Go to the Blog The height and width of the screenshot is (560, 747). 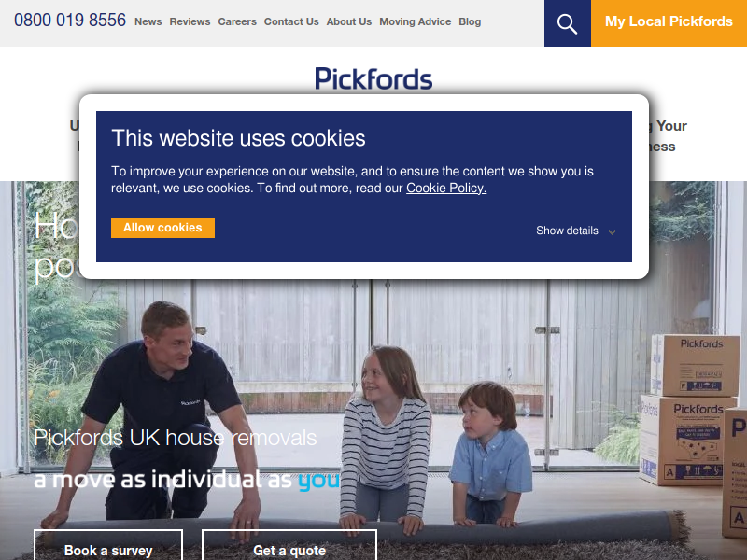pos(470,21)
